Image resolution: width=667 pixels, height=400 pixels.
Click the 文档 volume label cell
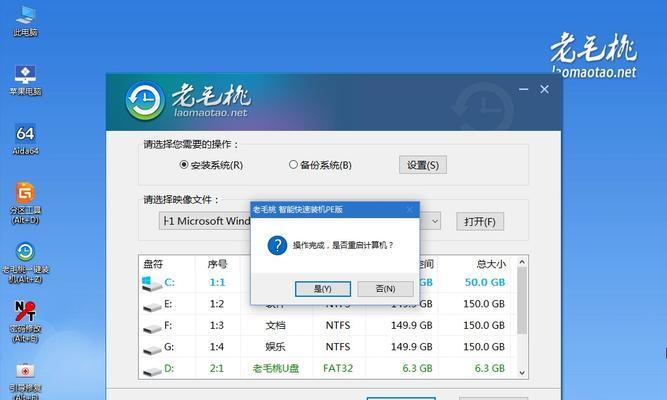point(275,326)
